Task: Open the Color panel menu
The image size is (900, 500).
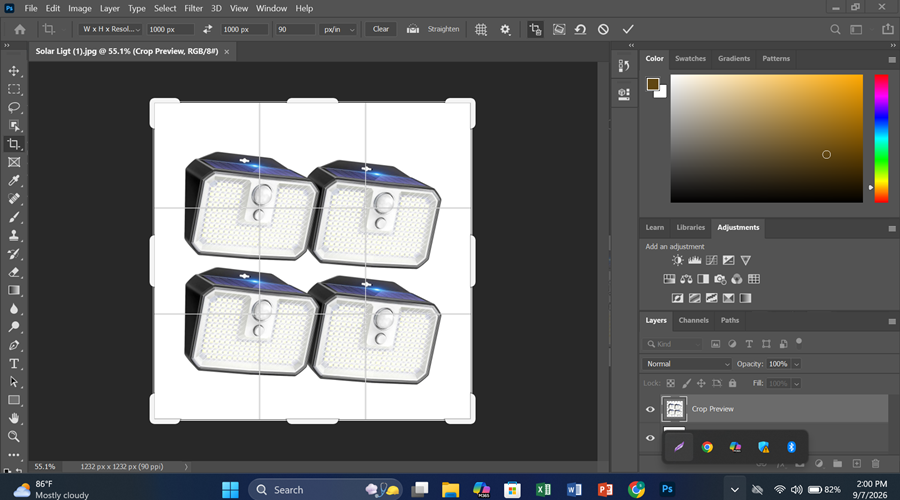Action: 892,60
